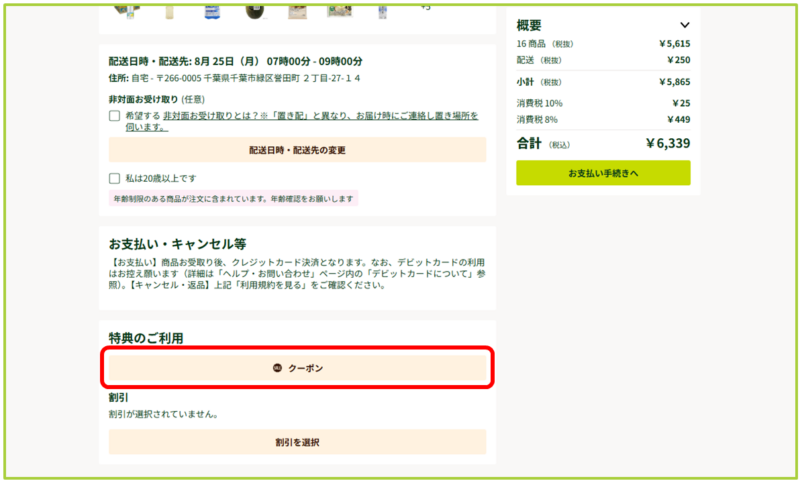Viewport: 800px width, 483px height.
Task: Show the +5 additional cart items
Action: pos(424,8)
